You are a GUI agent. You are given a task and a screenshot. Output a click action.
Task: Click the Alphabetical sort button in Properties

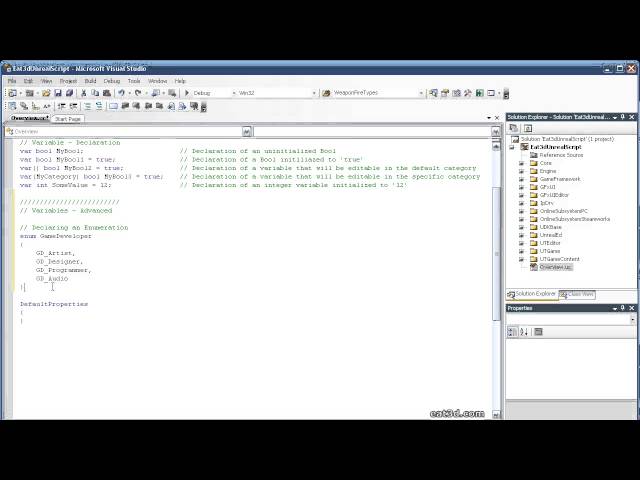pos(524,332)
